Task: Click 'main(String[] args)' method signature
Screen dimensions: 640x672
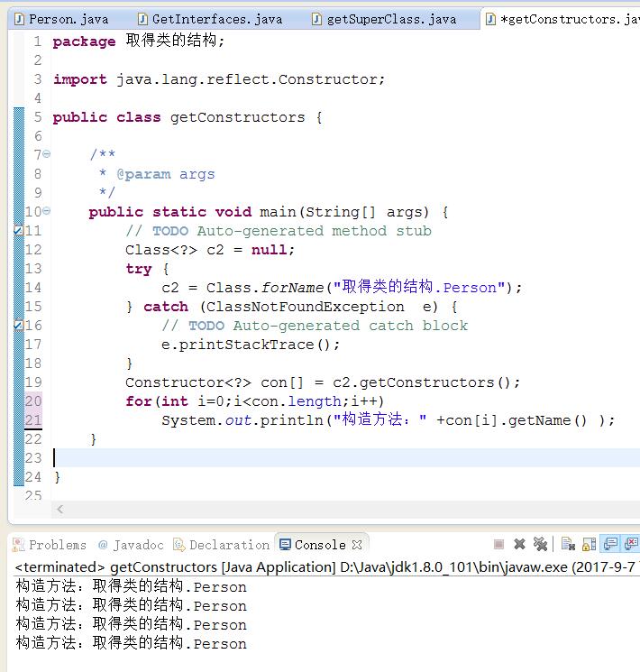Action: pyautogui.click(x=344, y=212)
